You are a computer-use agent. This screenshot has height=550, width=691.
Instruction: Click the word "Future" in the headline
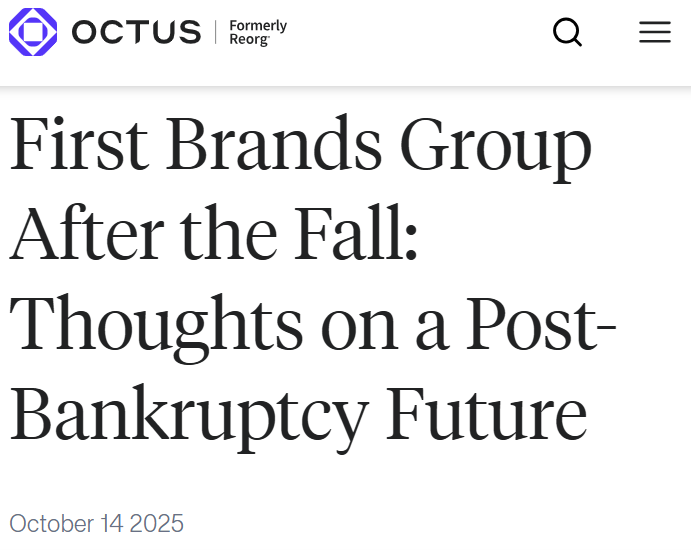pos(486,412)
